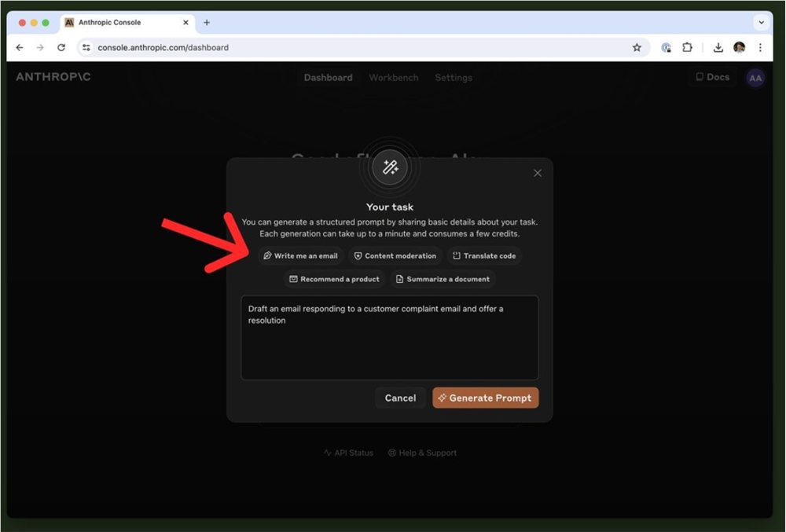Select the pencil icon on Write me an email
The image size is (786, 532).
(268, 255)
